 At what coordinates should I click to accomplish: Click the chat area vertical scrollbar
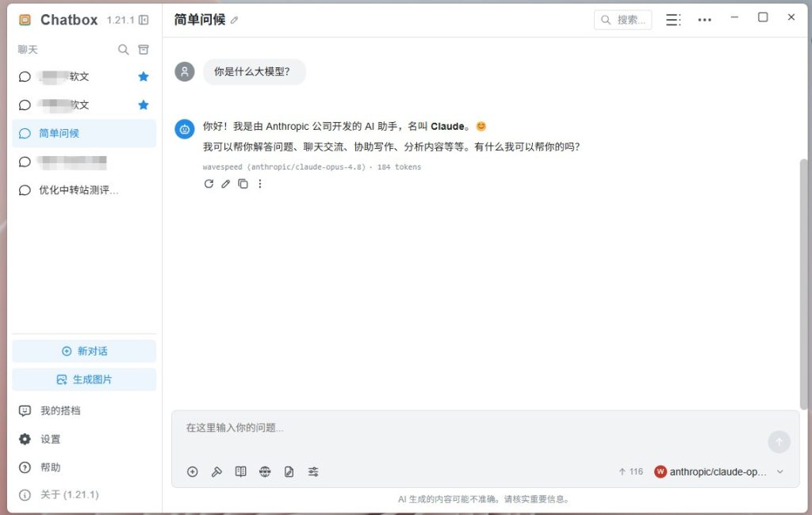(803, 284)
